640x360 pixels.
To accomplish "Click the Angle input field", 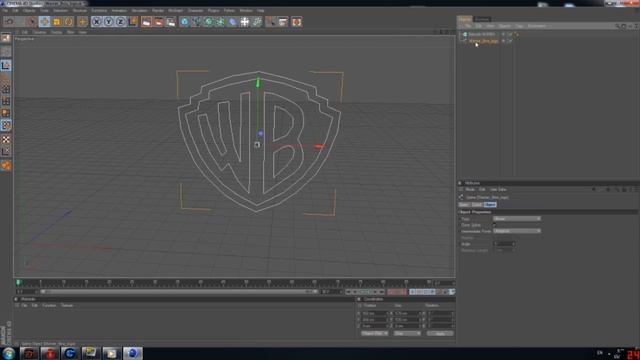I will coord(505,244).
